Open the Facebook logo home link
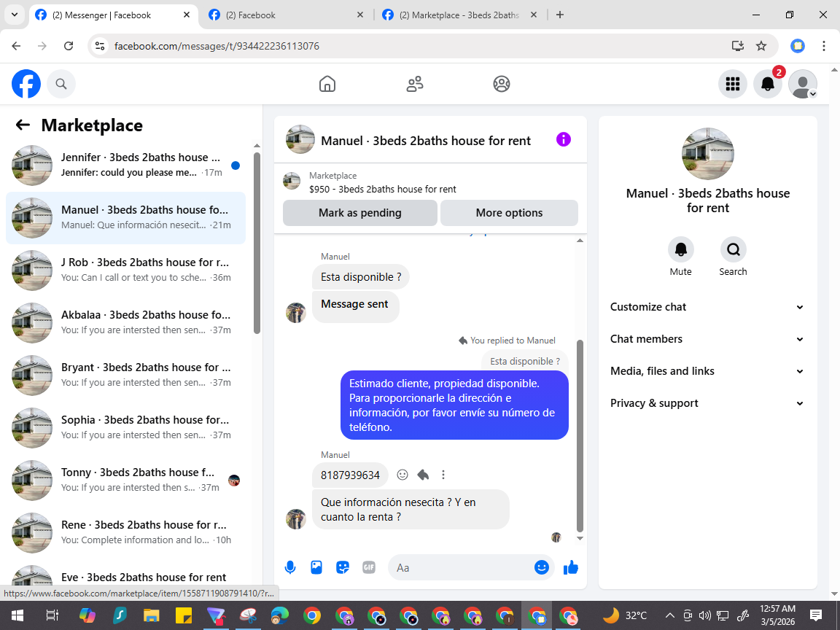This screenshot has width=840, height=630. [x=26, y=84]
